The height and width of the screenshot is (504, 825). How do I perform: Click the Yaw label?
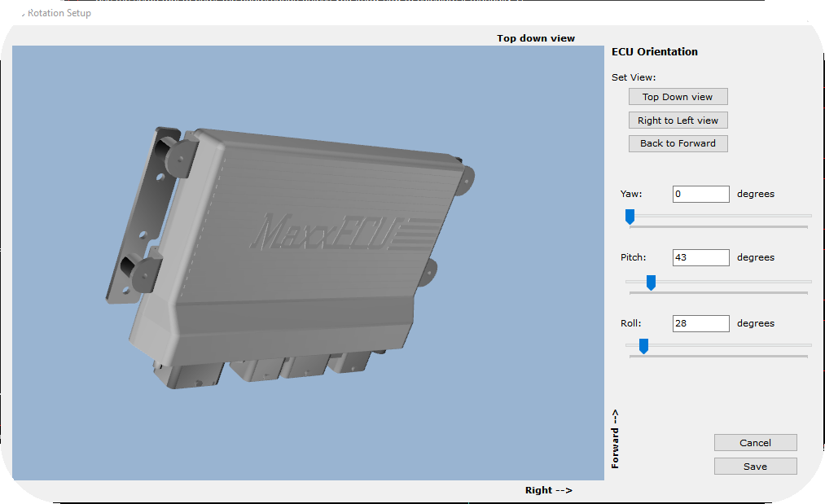point(631,194)
